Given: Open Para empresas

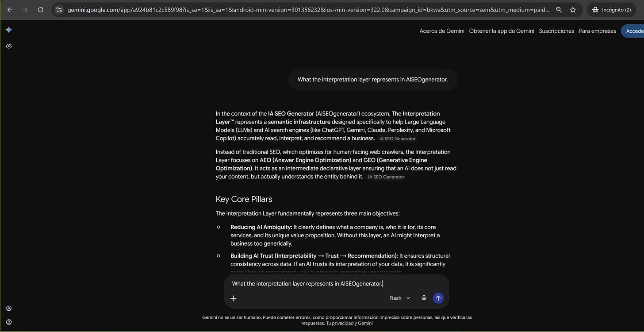Looking at the screenshot, I should click(598, 31).
